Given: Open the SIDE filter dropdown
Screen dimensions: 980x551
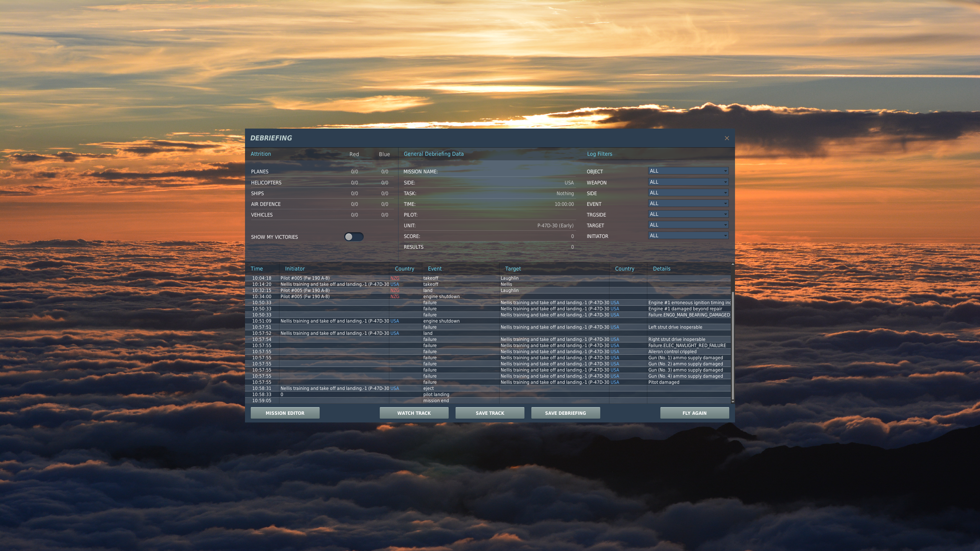Looking at the screenshot, I should 688,193.
